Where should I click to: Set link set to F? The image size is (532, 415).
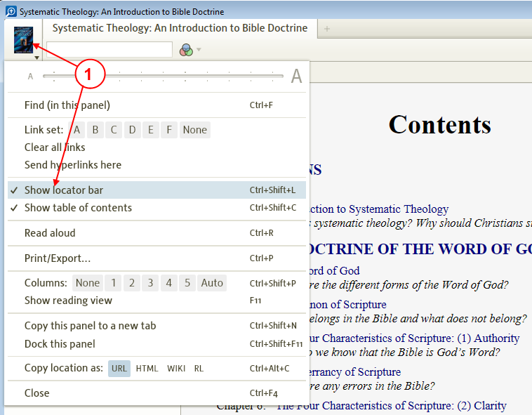[169, 130]
